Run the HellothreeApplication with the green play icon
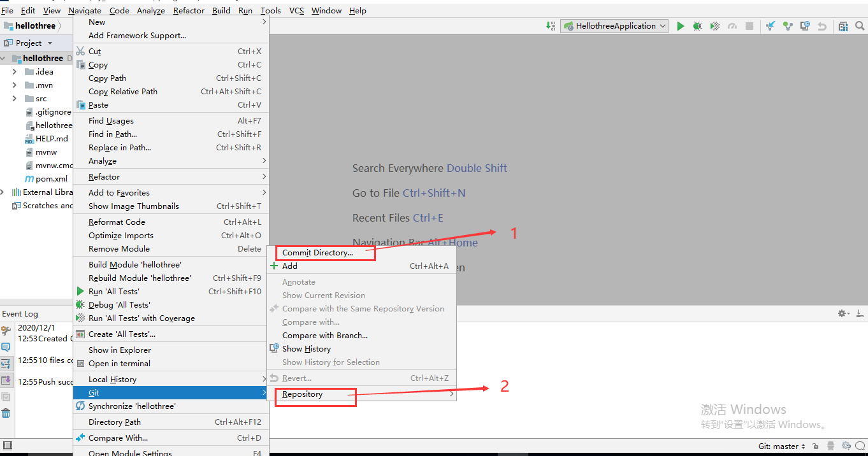The height and width of the screenshot is (456, 868). click(681, 25)
